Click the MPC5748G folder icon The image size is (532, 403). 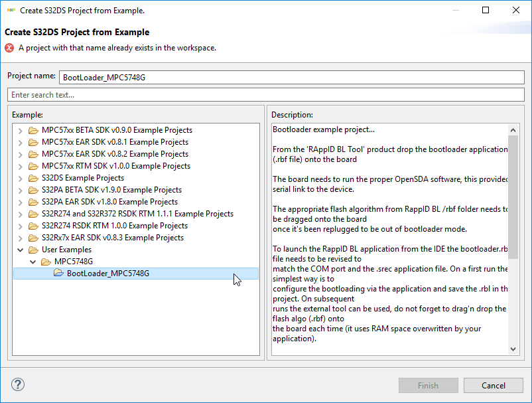(x=46, y=262)
